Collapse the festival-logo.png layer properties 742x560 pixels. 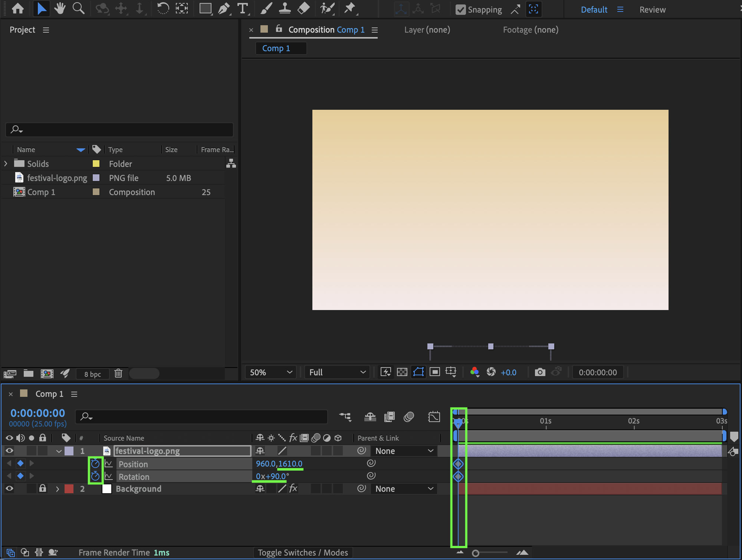click(59, 451)
